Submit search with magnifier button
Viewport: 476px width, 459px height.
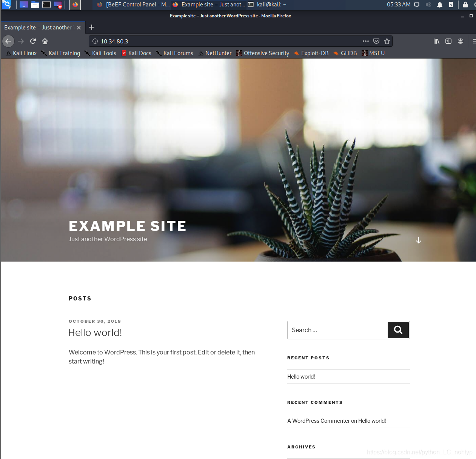[398, 330]
